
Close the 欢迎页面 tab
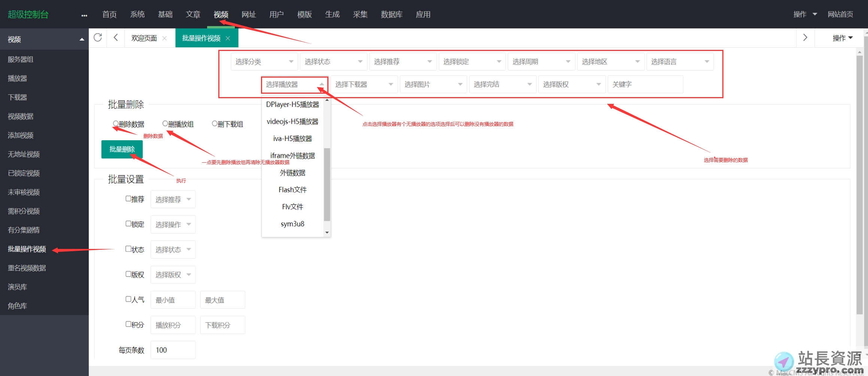click(164, 38)
